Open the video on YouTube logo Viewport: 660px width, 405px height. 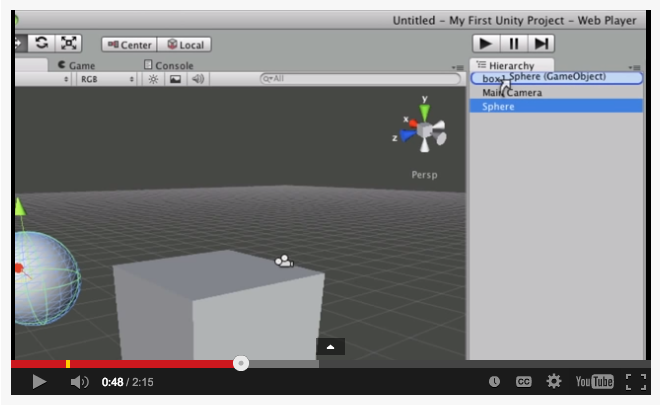594,381
